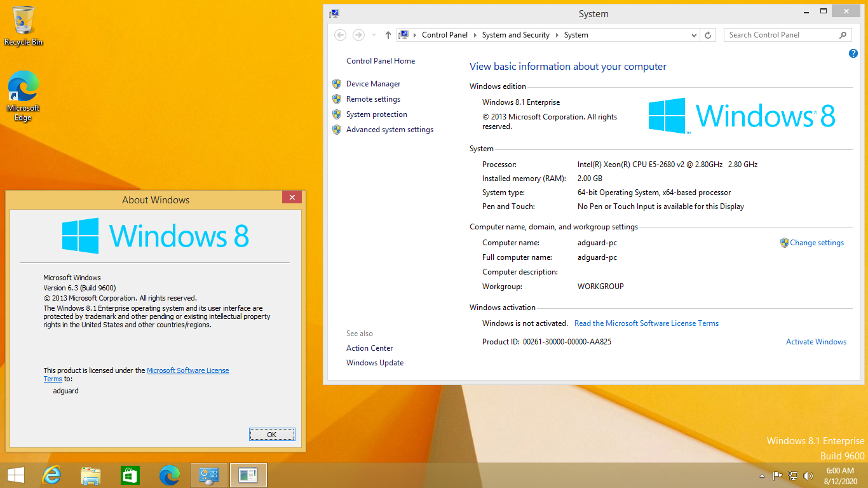Launch Microsoft Edge from the taskbar
This screenshot has height=488, width=868.
(x=170, y=475)
